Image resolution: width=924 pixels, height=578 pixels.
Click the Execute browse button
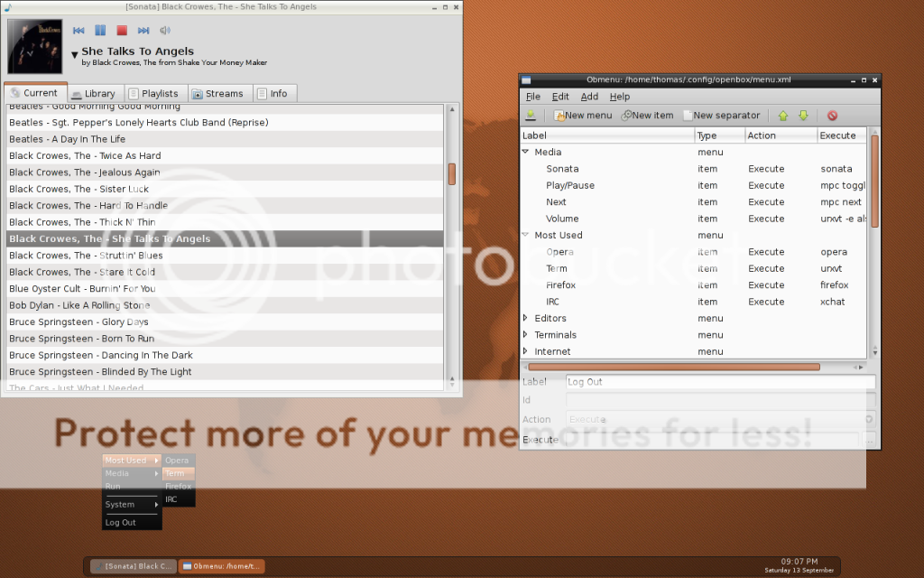click(x=869, y=440)
